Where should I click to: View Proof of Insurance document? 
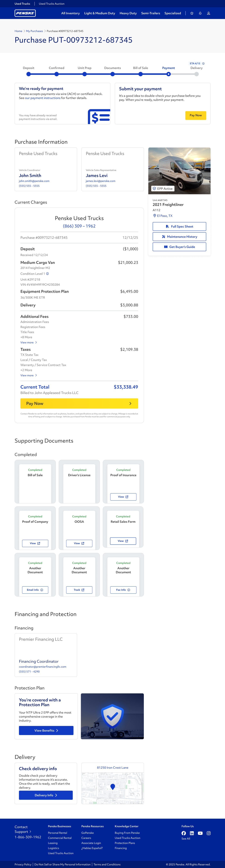[x=123, y=497]
